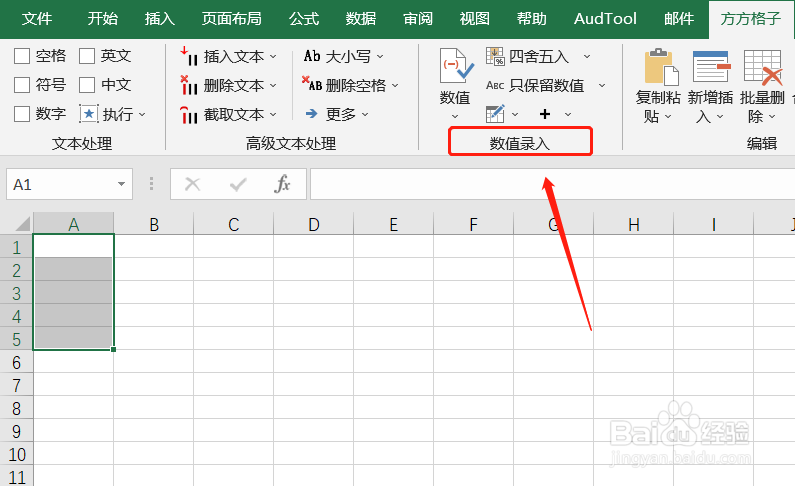795x486 pixels.
Task: Switch to the 开始 tab
Action: point(102,19)
